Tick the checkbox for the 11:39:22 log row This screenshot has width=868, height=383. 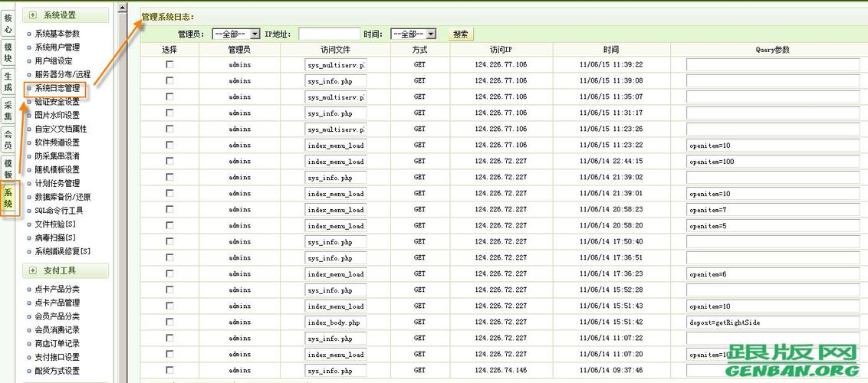coord(169,65)
